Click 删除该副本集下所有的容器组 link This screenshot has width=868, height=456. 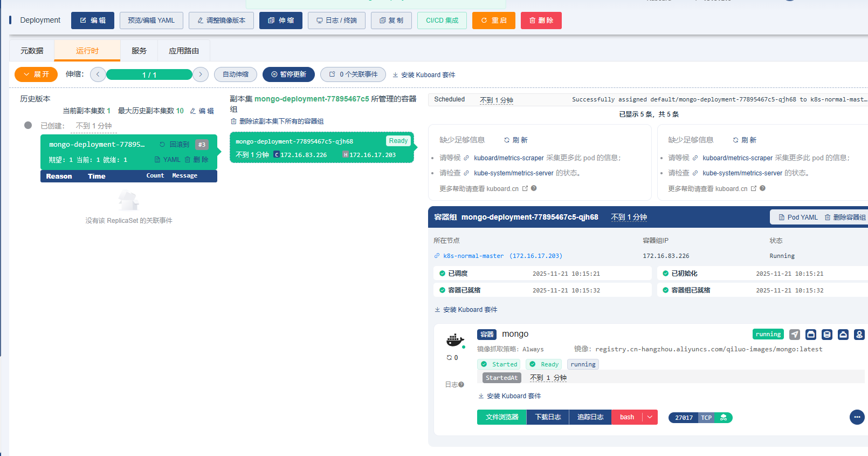click(277, 121)
